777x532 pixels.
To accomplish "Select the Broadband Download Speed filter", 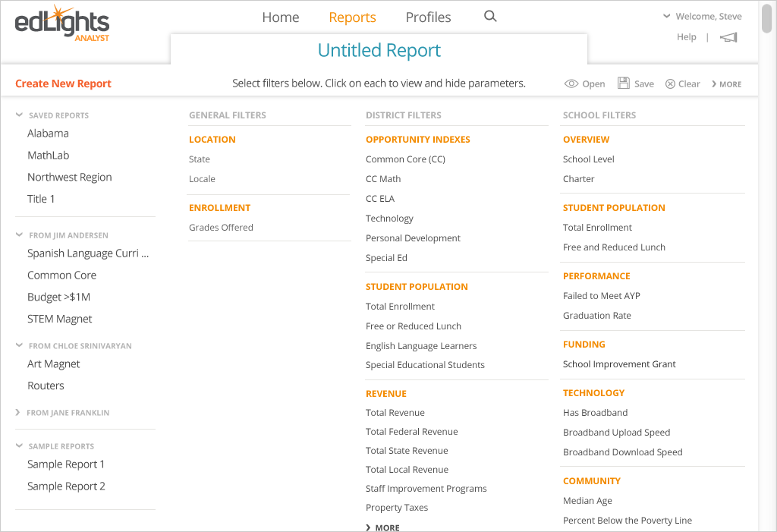I will pos(622,452).
